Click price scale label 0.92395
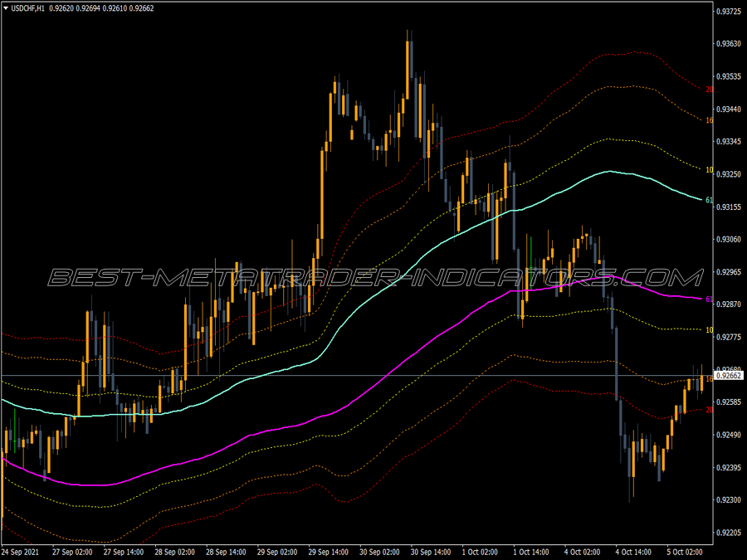This screenshot has width=747, height=560. pos(729,467)
